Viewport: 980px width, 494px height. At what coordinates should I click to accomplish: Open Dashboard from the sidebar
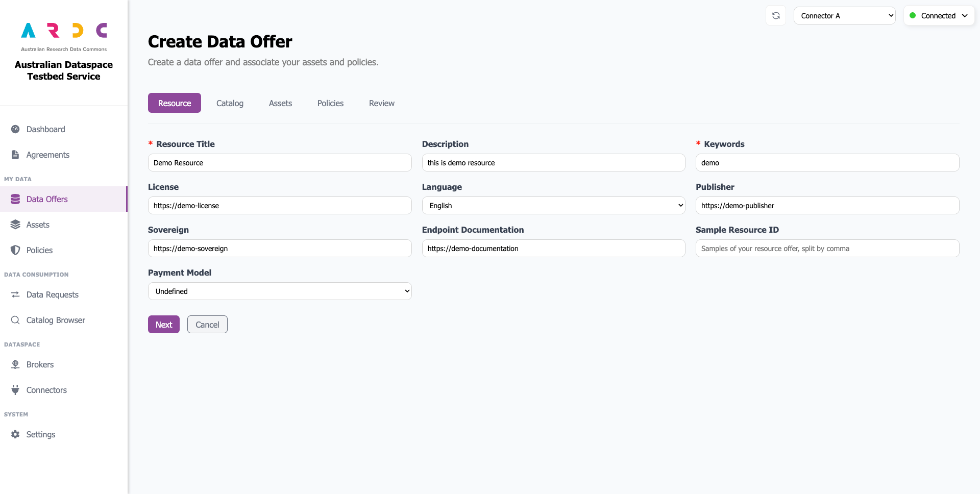click(64, 129)
